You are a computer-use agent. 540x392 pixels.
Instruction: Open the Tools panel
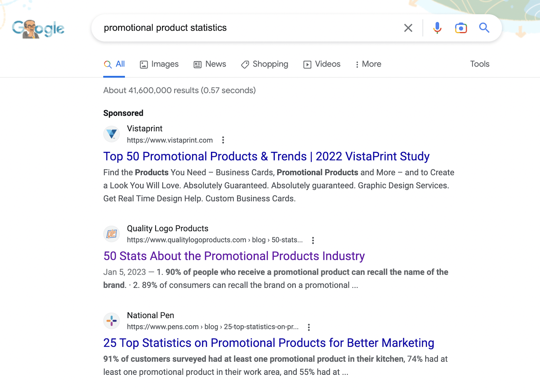click(479, 64)
